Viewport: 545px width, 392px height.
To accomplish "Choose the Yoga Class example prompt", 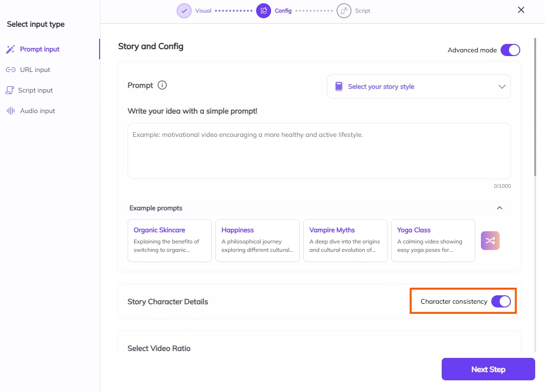I will pyautogui.click(x=433, y=241).
